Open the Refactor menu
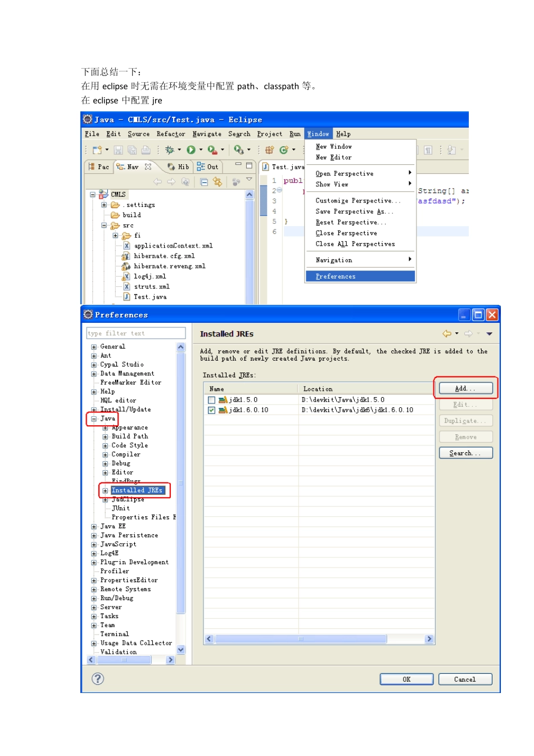534x756 pixels. click(x=171, y=134)
